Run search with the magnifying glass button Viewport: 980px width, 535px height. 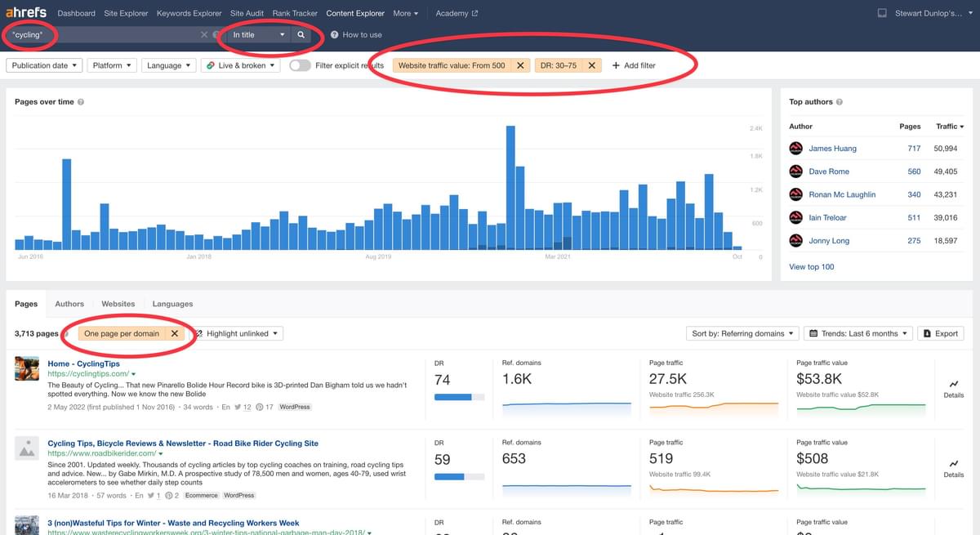tap(301, 35)
